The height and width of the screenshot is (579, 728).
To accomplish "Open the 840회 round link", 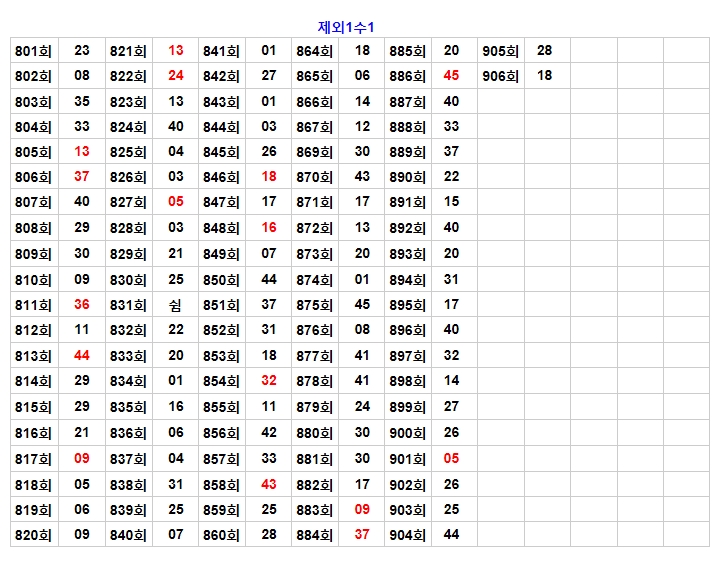I will click(x=128, y=535).
